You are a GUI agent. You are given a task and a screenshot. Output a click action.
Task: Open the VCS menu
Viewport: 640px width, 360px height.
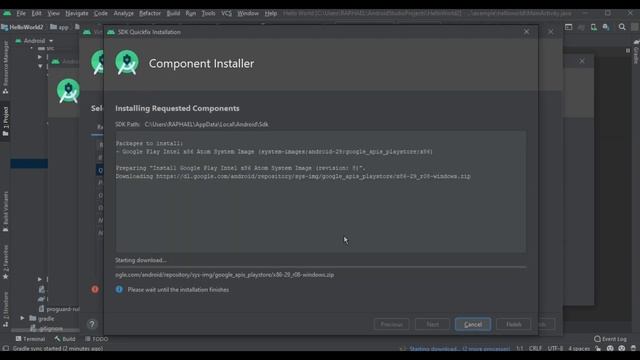[226, 13]
